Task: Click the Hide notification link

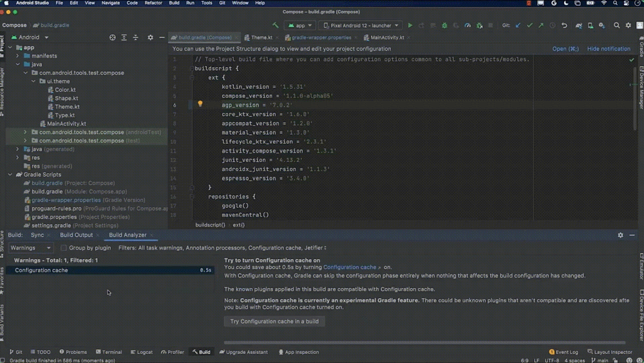Action: pyautogui.click(x=609, y=49)
